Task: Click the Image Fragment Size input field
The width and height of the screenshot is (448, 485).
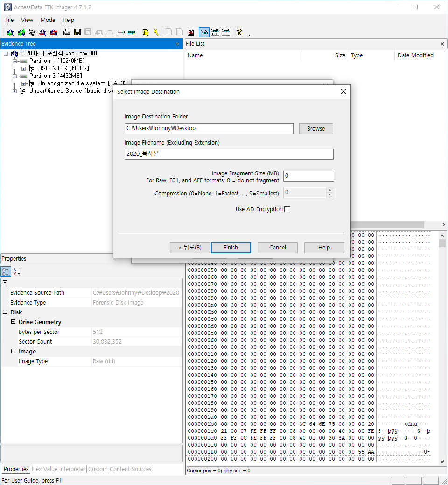Action: coord(308,176)
